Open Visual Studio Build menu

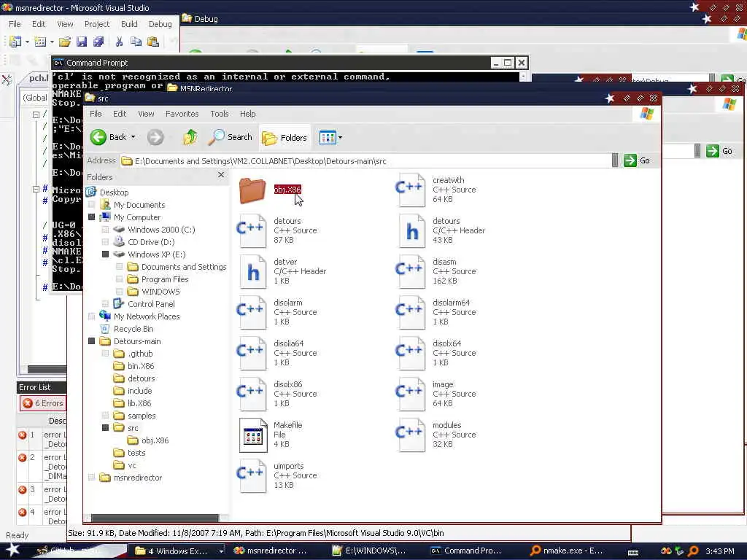point(129,24)
